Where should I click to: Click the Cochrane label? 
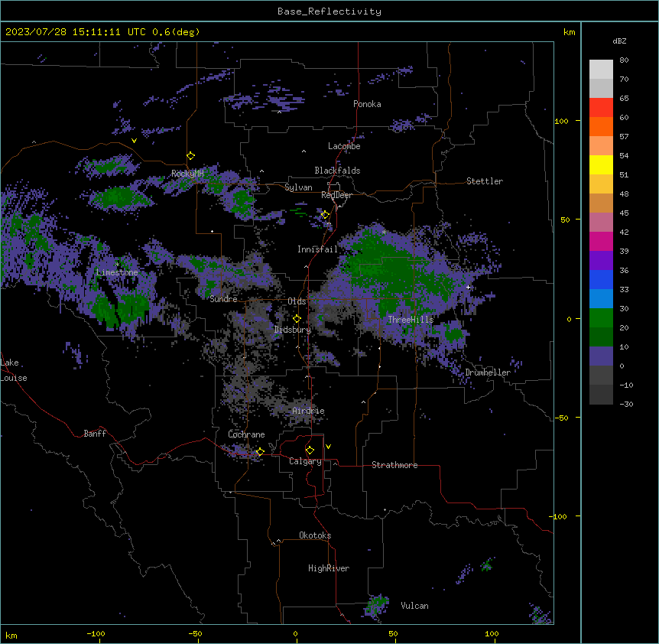(246, 434)
